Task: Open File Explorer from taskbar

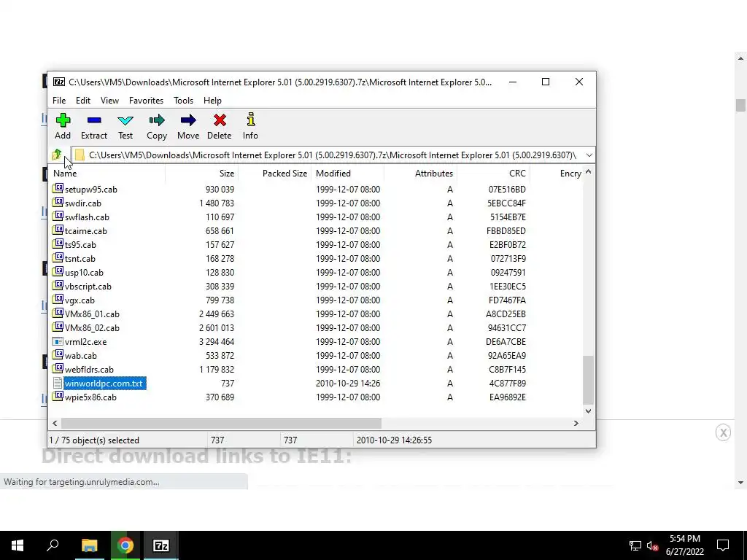Action: point(89,545)
